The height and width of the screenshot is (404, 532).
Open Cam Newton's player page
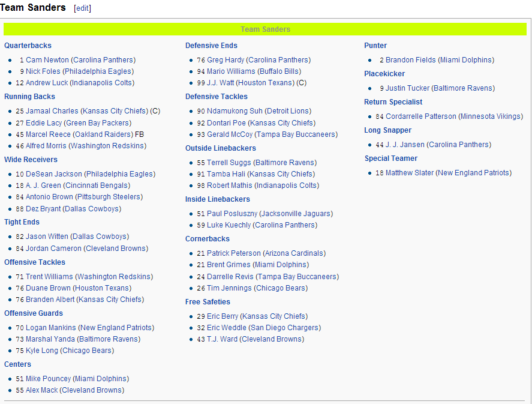pyautogui.click(x=47, y=60)
